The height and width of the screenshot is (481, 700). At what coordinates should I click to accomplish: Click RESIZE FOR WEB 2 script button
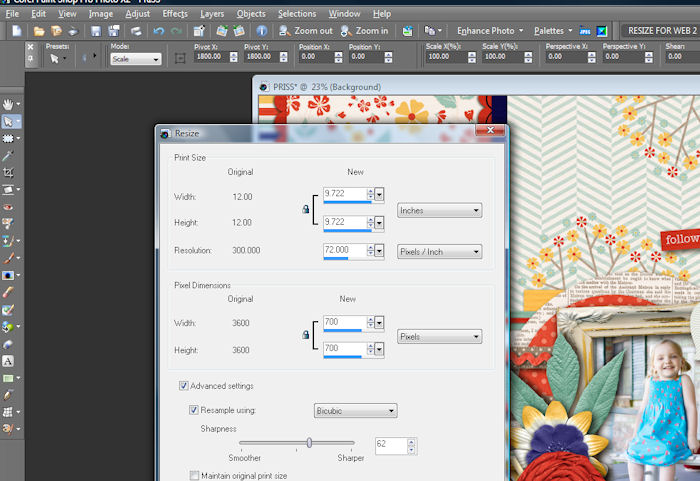coord(661,31)
